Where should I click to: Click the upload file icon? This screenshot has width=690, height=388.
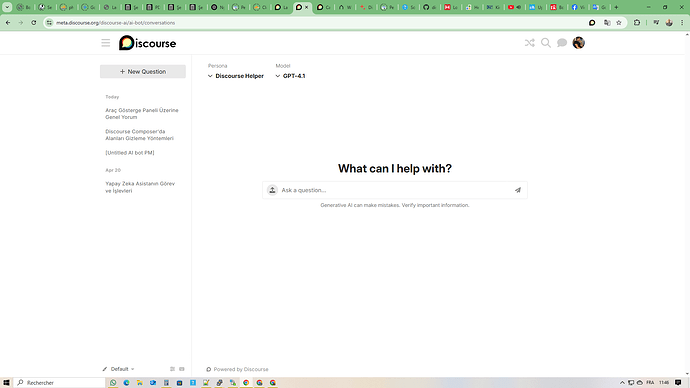coord(272,190)
